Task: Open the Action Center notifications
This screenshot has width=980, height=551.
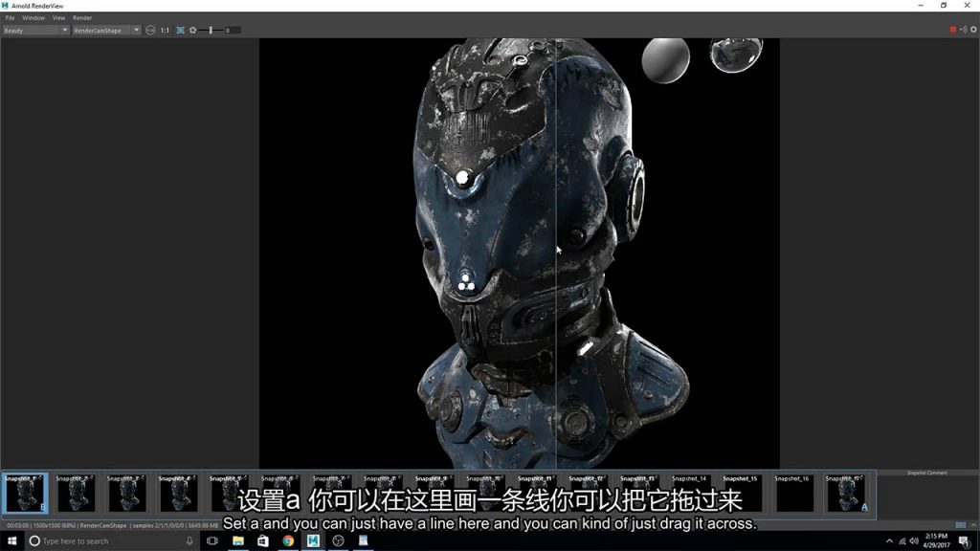Action: (x=965, y=541)
